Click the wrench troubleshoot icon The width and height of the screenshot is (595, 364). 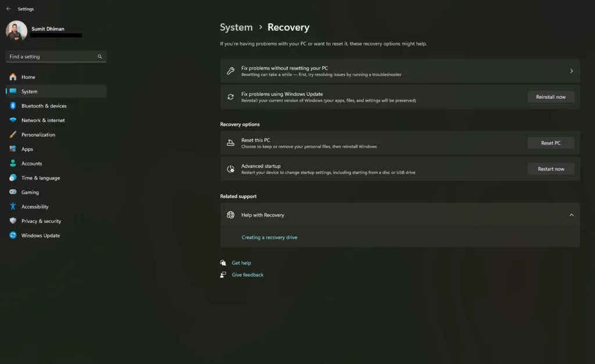point(230,71)
